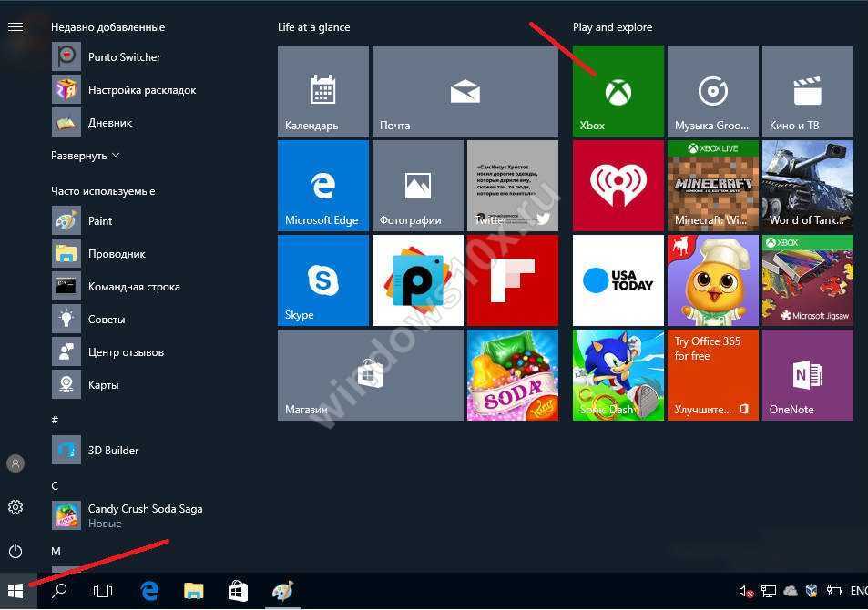The height and width of the screenshot is (610, 868).
Task: Open the Sonic Dash game tile
Action: (618, 375)
